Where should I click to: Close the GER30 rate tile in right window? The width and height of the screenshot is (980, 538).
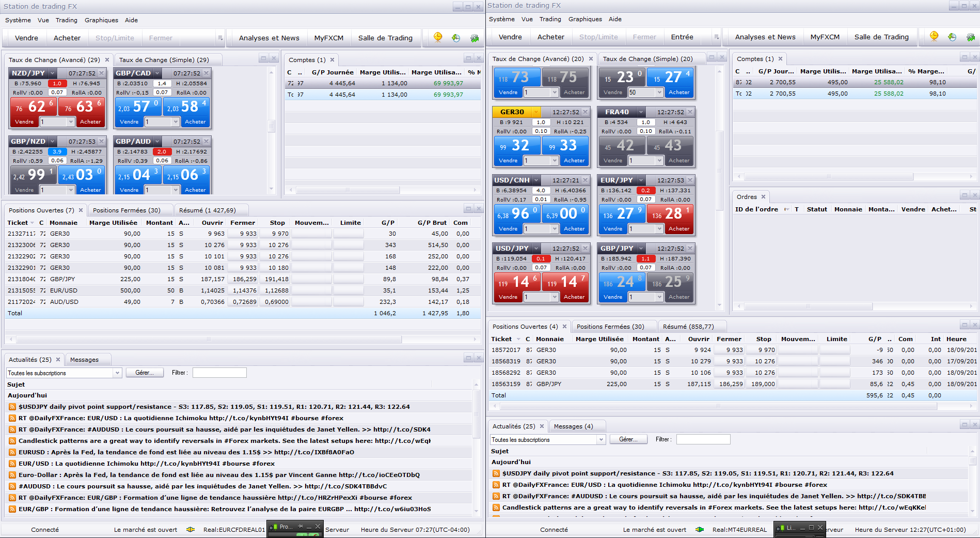[586, 112]
